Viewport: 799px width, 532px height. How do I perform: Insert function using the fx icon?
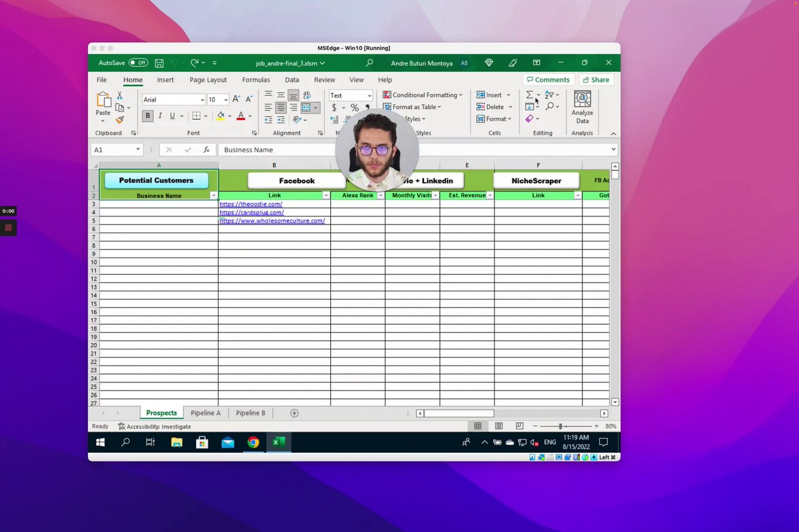click(x=206, y=150)
